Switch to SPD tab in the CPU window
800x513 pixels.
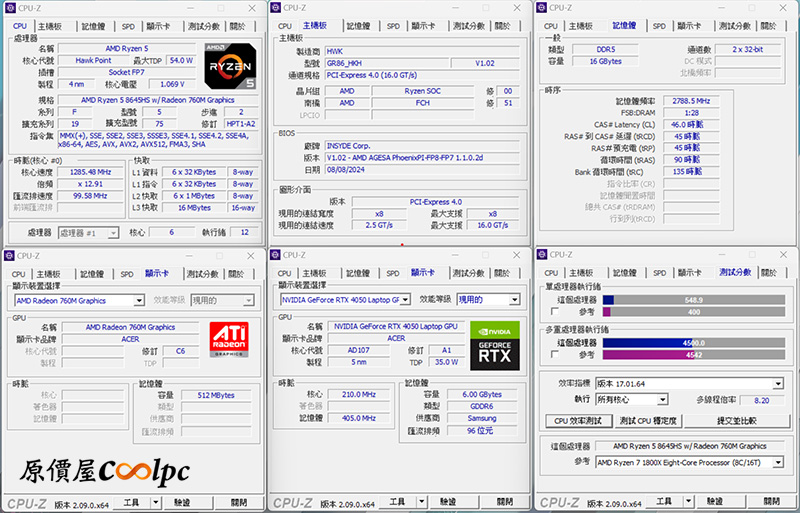[128, 26]
